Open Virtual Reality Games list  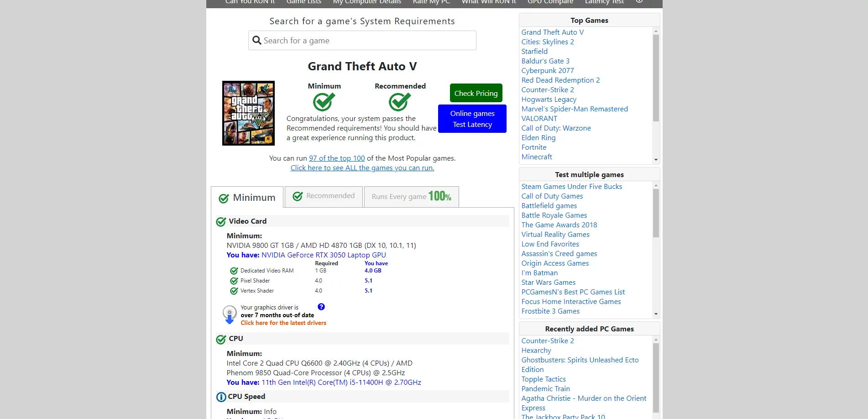tap(555, 235)
